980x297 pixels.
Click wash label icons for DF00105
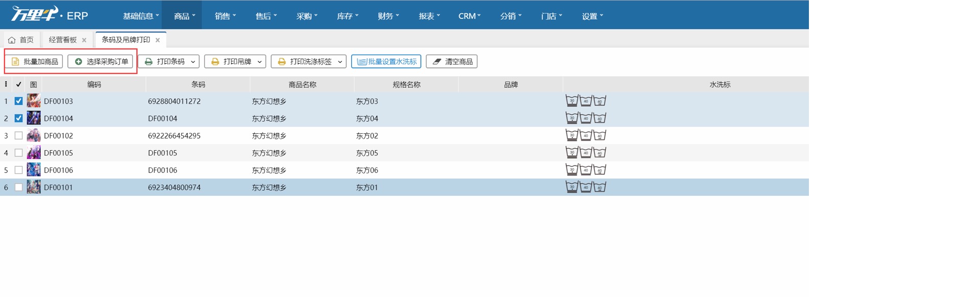coord(586,152)
